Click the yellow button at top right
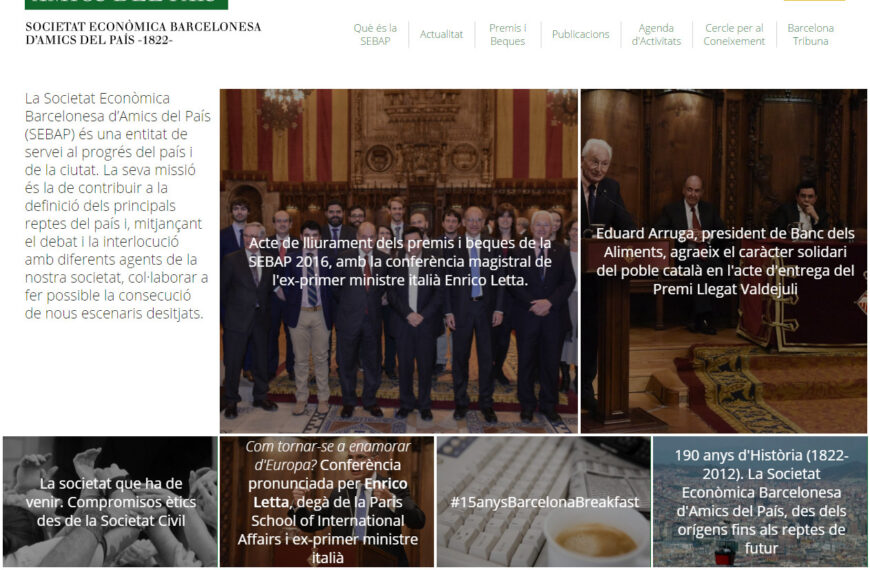Viewport: 870px width, 570px height. (814, 1)
